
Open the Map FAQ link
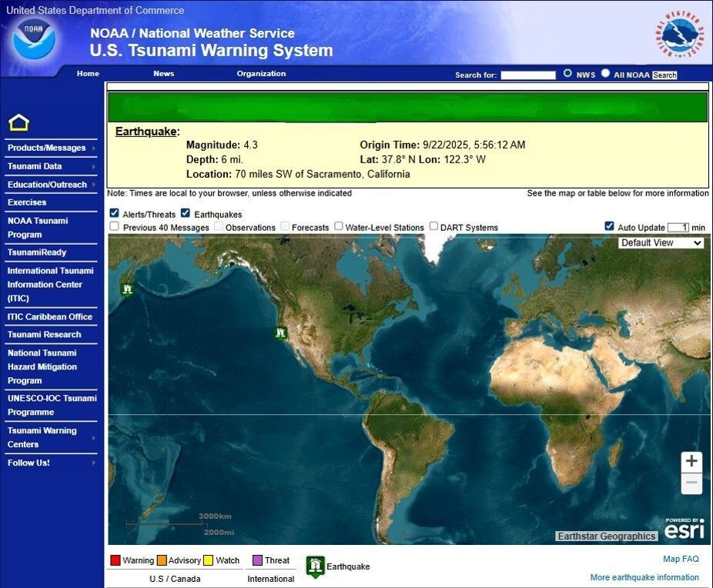(681, 559)
